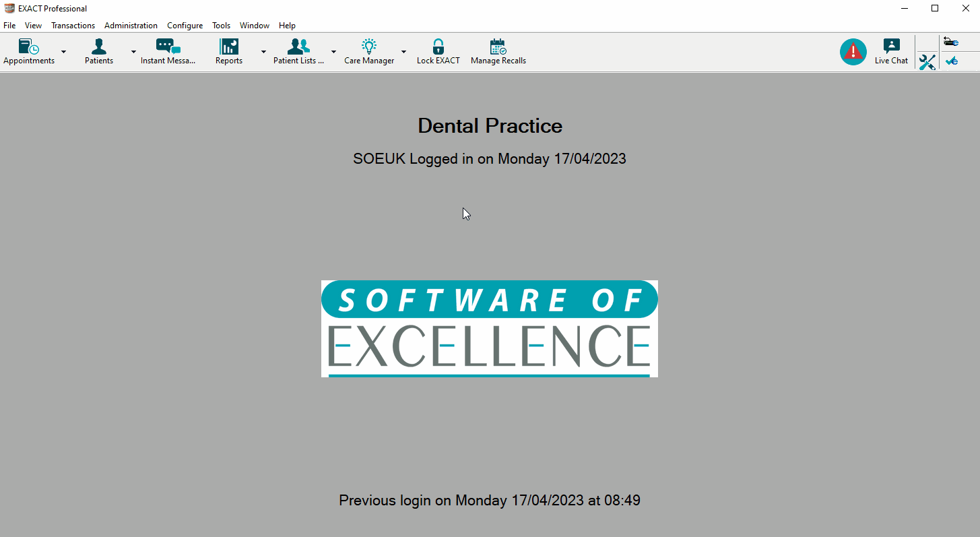
Task: Open the Help menu
Action: coord(287,25)
